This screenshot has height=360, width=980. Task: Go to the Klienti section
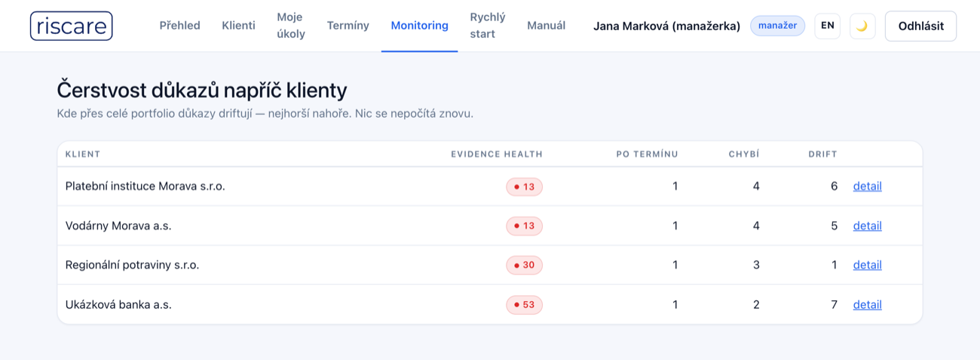tap(238, 26)
